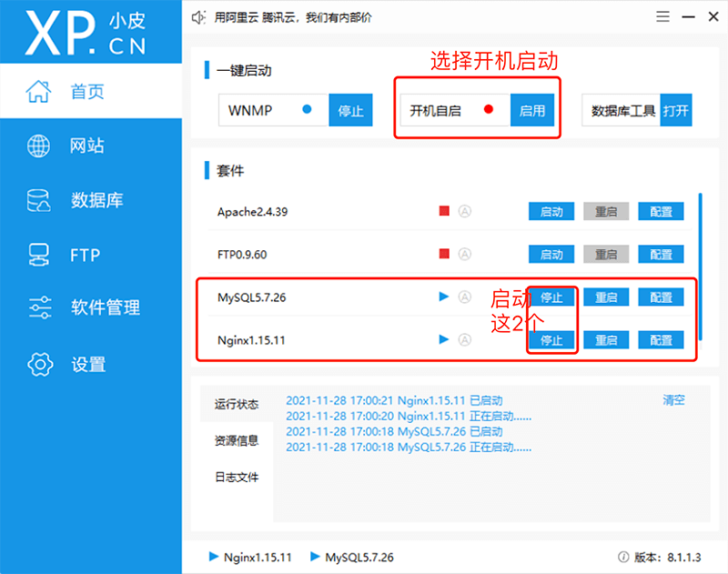Open the 首页 home menu item
Viewport: 728px width, 574px height.
pos(91,91)
